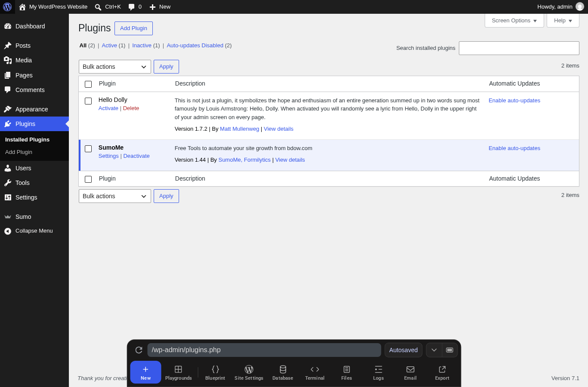Open the Ctrl+K search command palette
Viewport: 588px width, 387px height.
tap(108, 7)
